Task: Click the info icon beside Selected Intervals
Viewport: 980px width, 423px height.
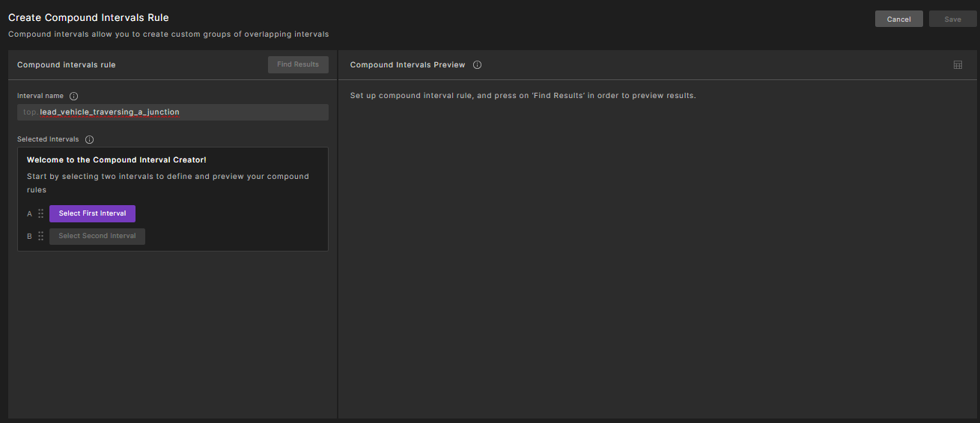Action: pyautogui.click(x=89, y=139)
